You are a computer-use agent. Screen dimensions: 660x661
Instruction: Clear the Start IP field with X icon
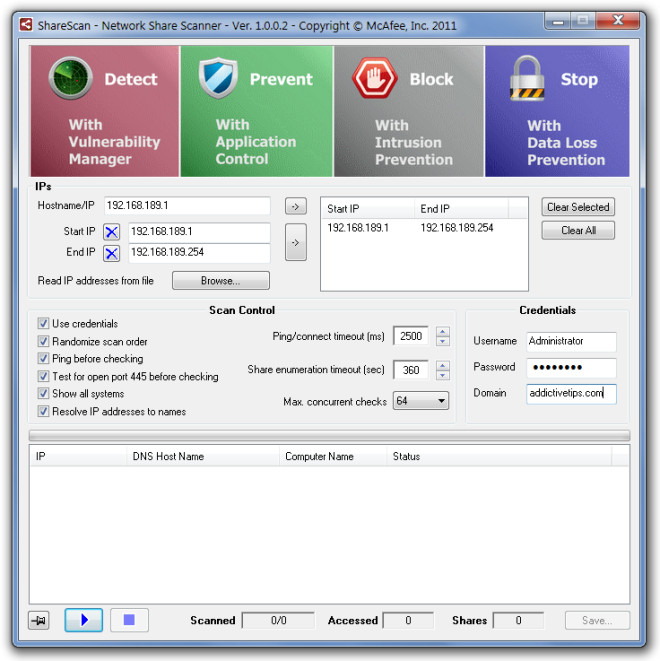pyautogui.click(x=112, y=232)
